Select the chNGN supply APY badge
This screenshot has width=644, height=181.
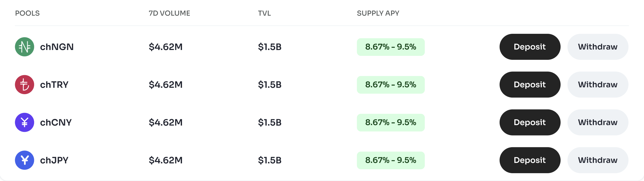point(391,47)
